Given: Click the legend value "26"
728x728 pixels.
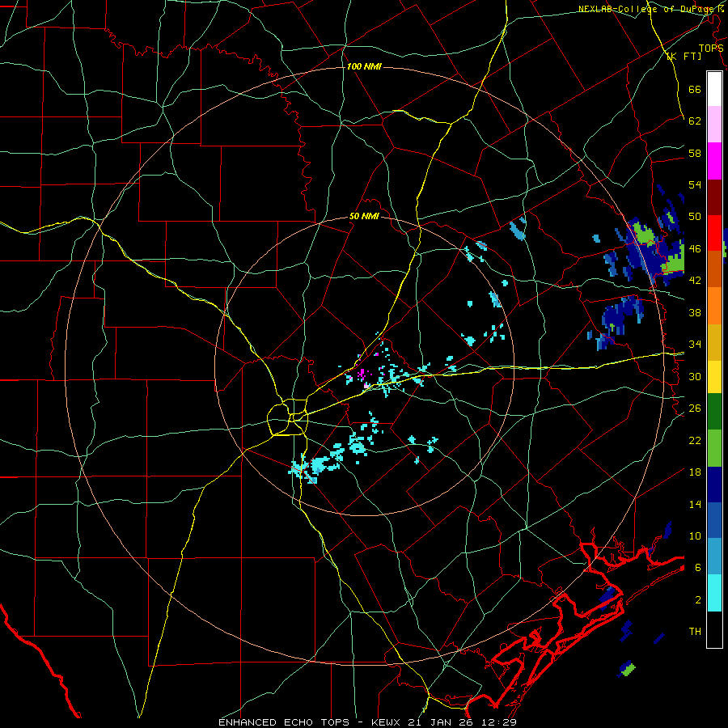Looking at the screenshot, I should coord(695,408).
